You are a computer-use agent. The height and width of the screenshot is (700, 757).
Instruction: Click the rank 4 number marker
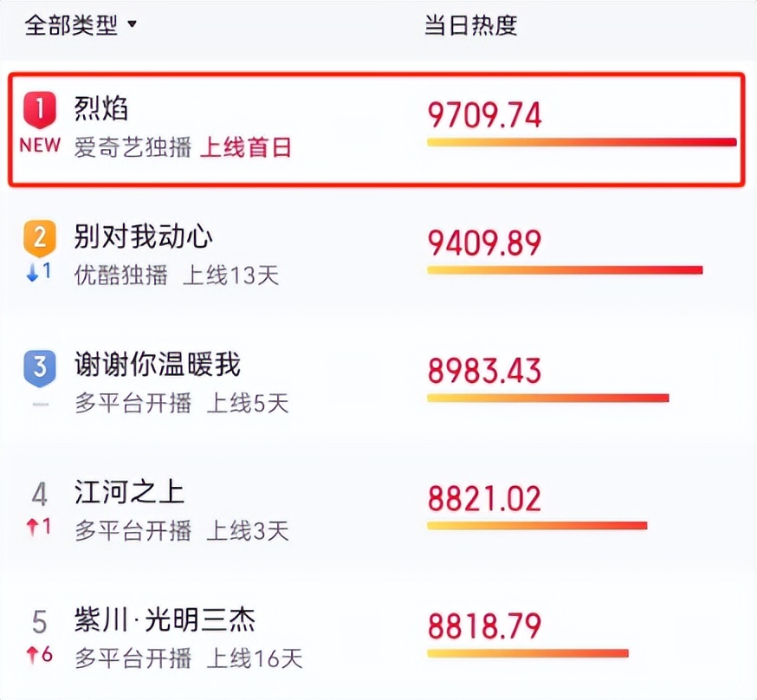coord(40,495)
